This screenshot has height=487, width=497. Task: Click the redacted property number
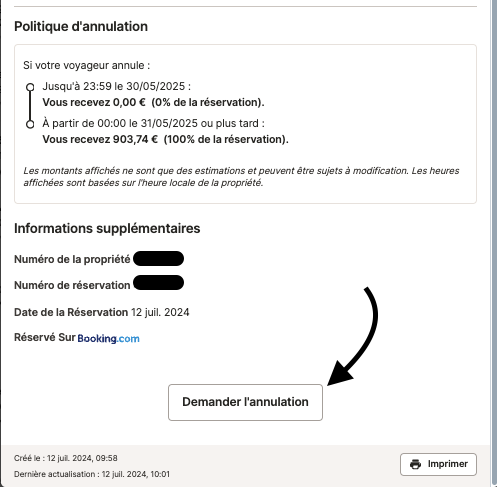pos(158,259)
